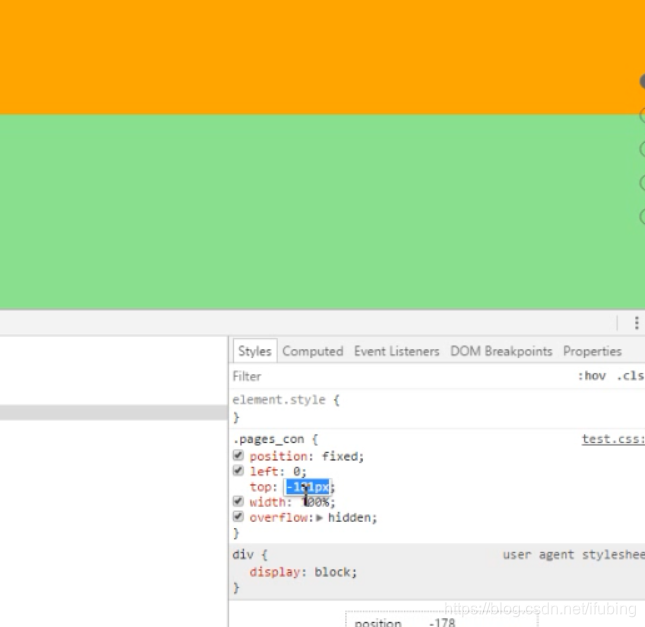Click the 'hidden' overflow value
645x627 pixels.
tap(350, 518)
